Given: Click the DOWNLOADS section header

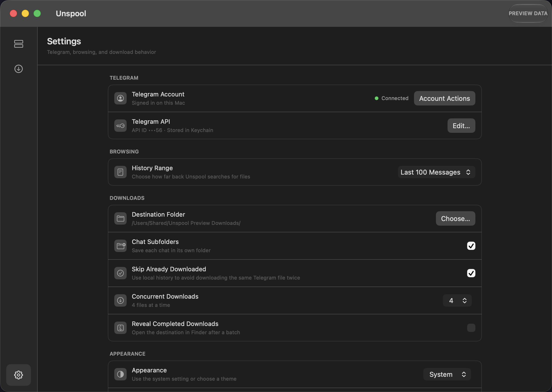Looking at the screenshot, I should (127, 198).
